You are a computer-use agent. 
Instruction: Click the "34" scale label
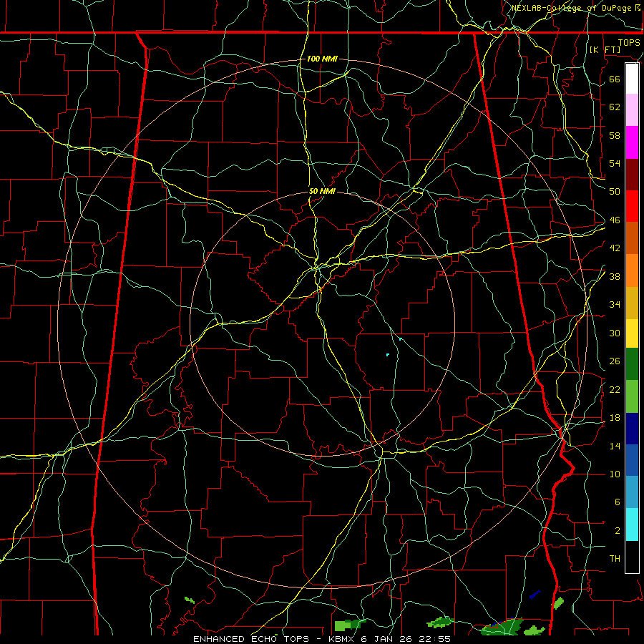pos(615,304)
